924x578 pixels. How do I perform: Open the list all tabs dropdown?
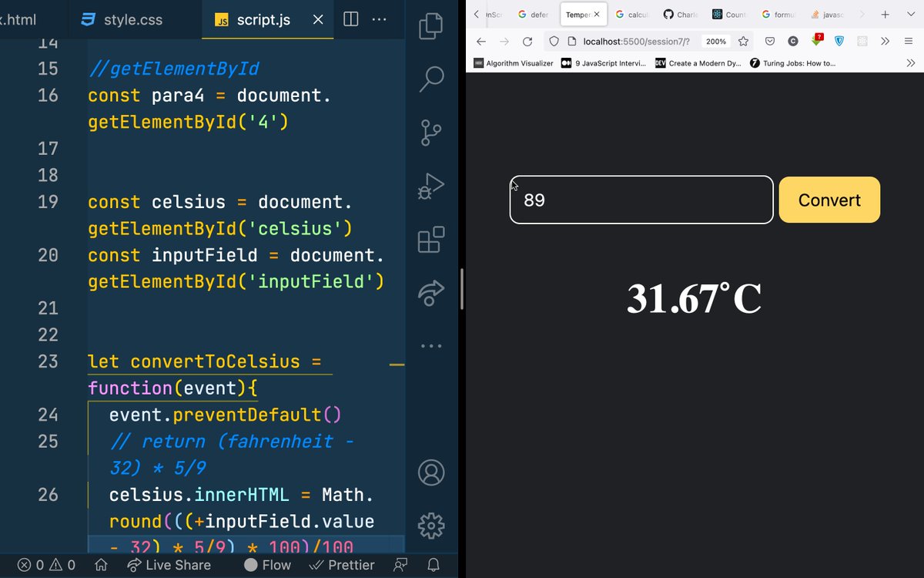(x=909, y=14)
